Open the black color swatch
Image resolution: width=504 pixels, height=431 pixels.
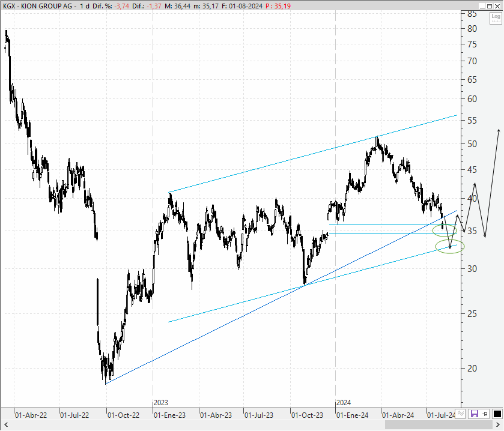pyautogui.click(x=497, y=414)
